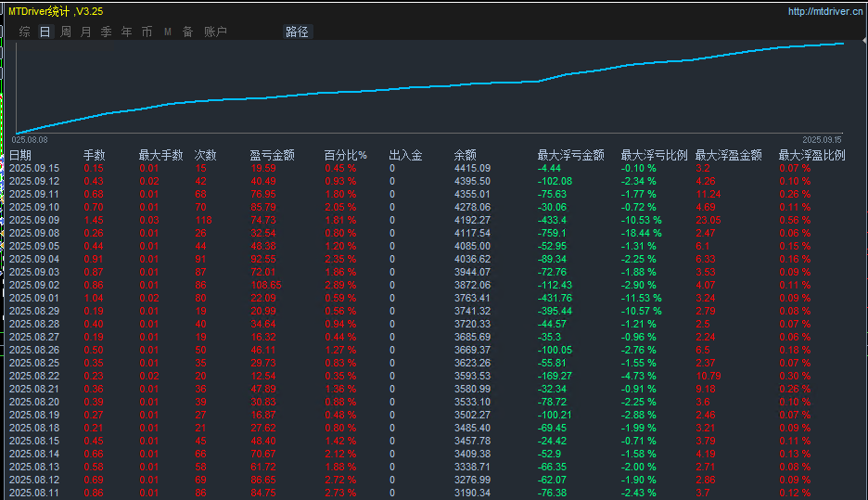The width and height of the screenshot is (868, 500).
Task: Click loss ratio -18.44 %
Action: [641, 233]
